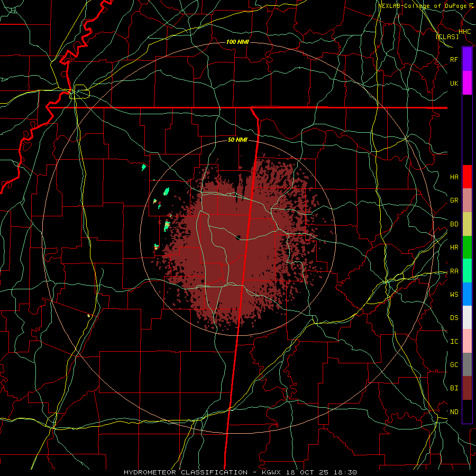Click the GC gray legend color swatch
The height and width of the screenshot is (476, 476).
pos(467,364)
